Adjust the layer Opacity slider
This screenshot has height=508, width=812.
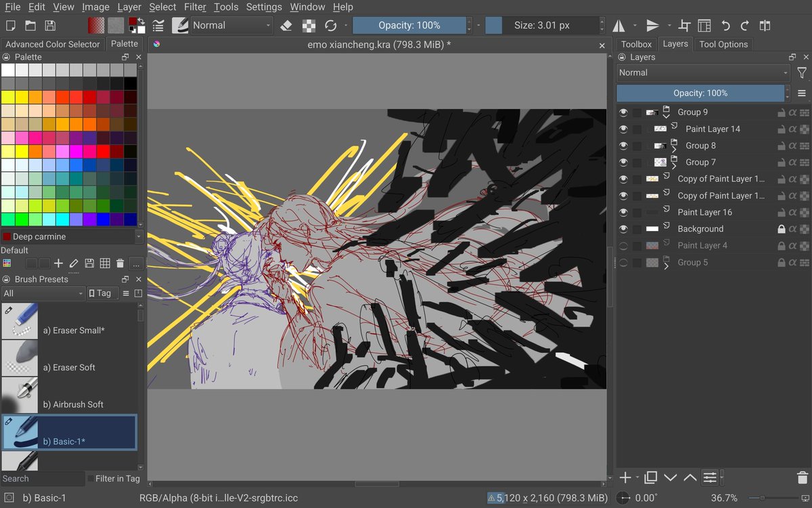[700, 93]
